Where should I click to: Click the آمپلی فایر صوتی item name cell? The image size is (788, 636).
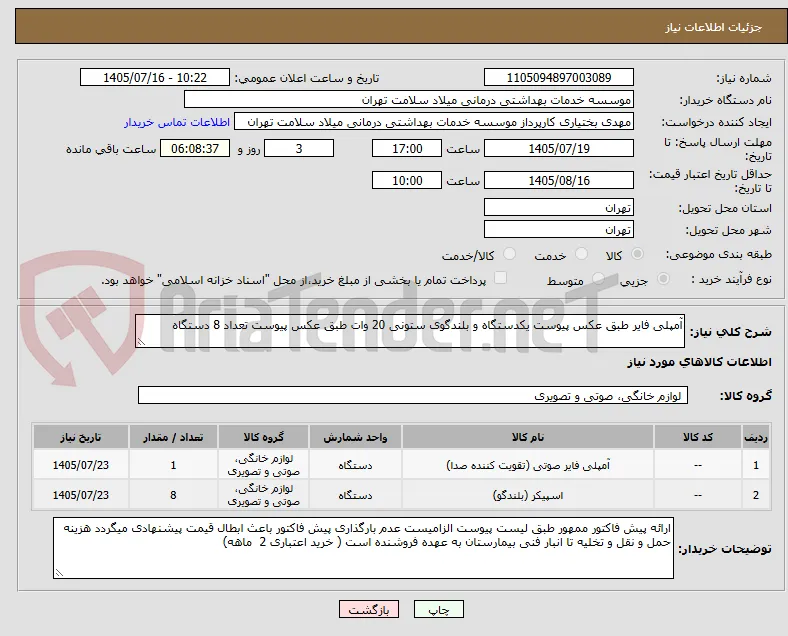[x=528, y=465]
